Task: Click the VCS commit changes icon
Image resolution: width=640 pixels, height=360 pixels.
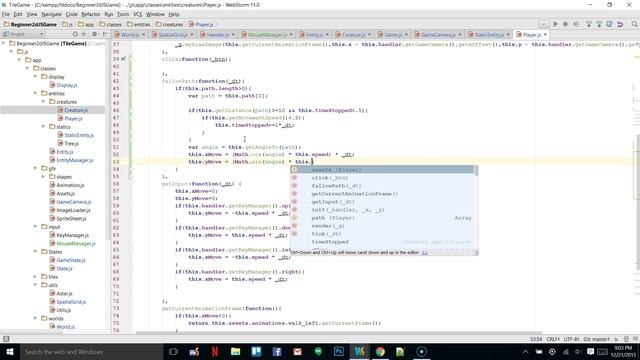Action: [x=599, y=24]
